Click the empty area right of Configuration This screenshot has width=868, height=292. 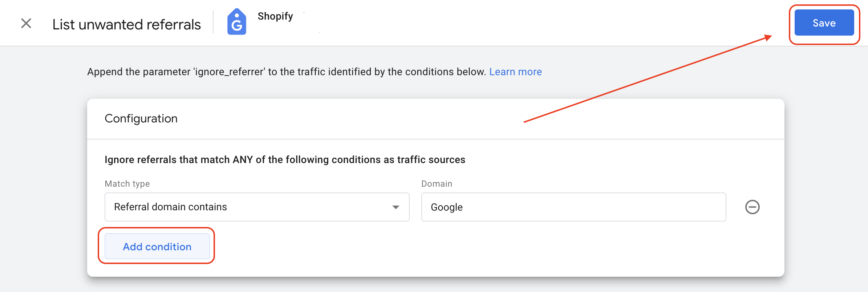(x=472, y=118)
